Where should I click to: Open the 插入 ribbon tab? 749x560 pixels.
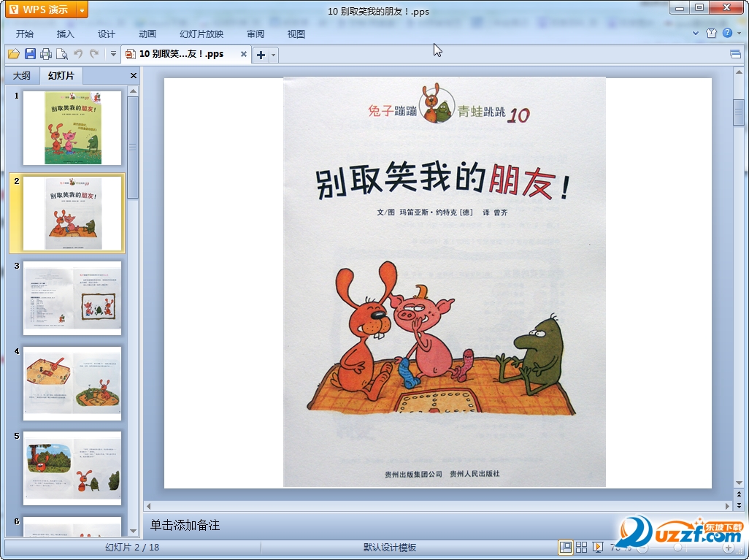[x=66, y=34]
